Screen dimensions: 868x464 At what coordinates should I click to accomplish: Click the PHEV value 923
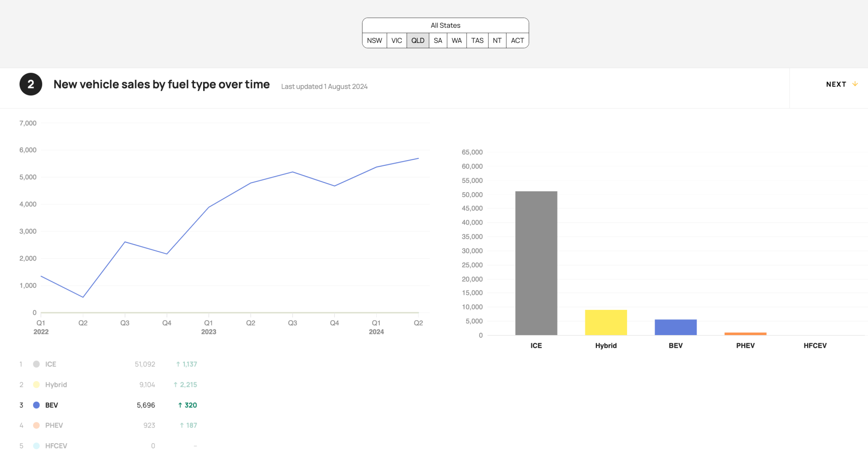tap(149, 425)
